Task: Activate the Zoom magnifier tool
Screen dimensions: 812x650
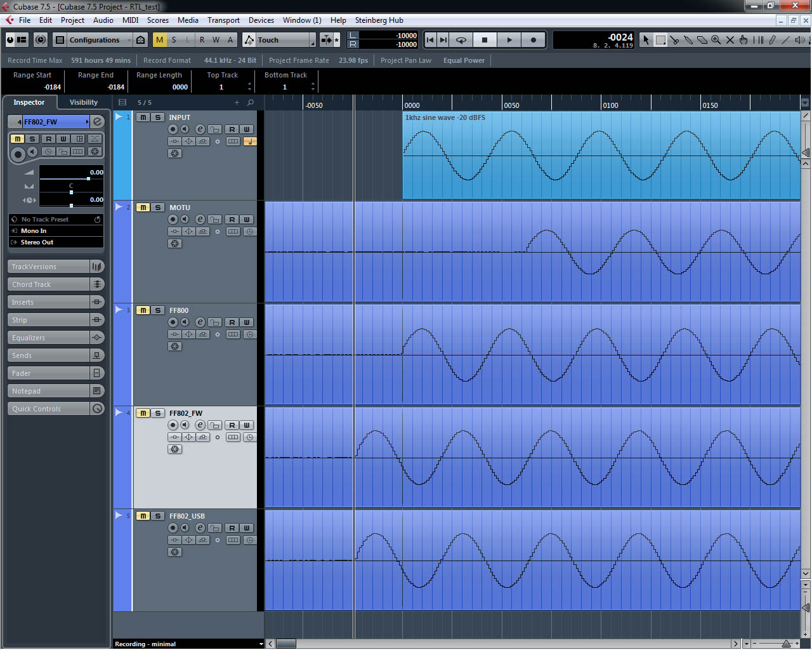Action: click(x=716, y=40)
